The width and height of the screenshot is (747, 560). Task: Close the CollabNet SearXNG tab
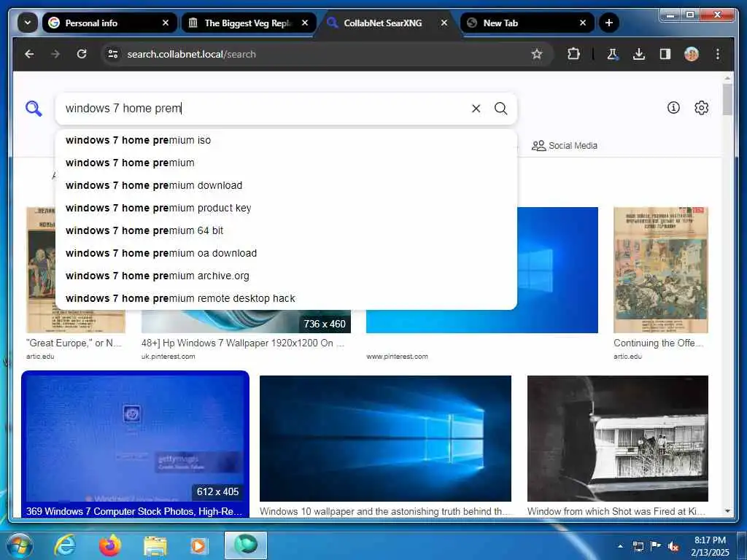(x=444, y=23)
